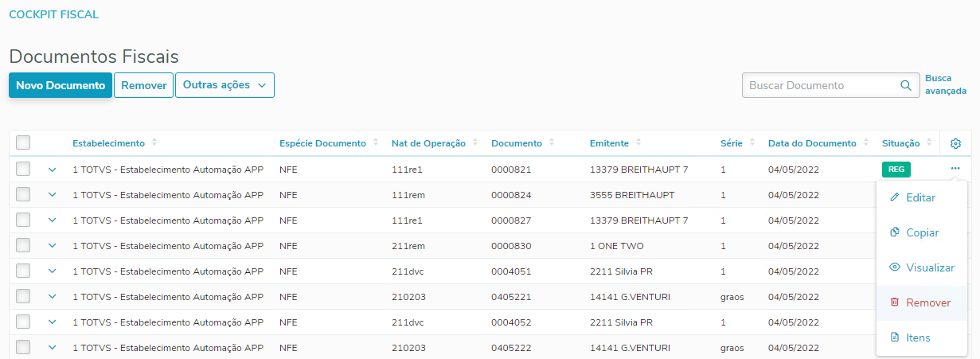Expand details of document 0405221 row

coord(53,297)
